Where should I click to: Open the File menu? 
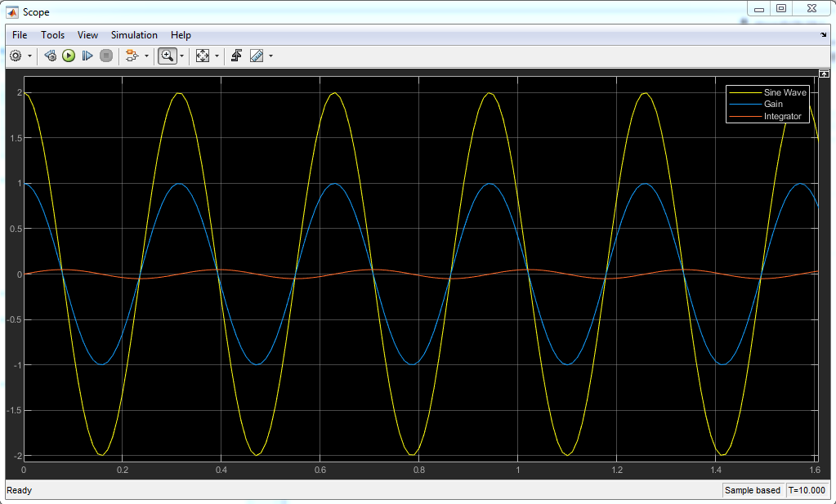20,35
